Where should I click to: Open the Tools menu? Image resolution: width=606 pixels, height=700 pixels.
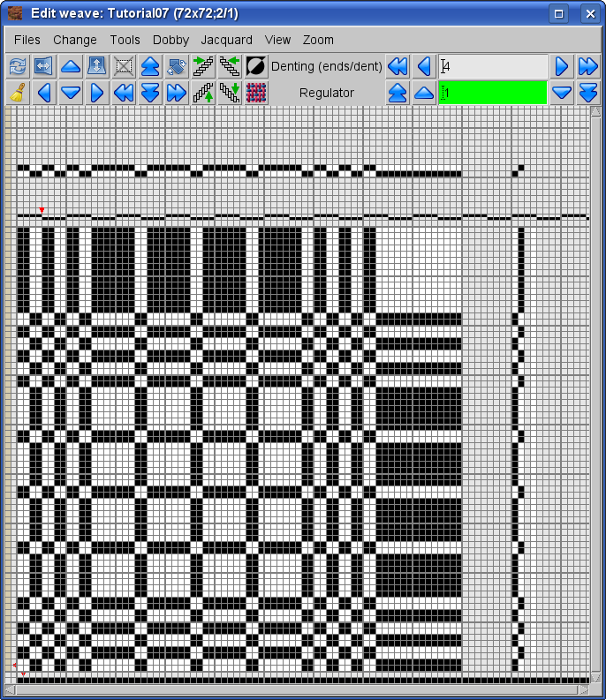[x=125, y=40]
